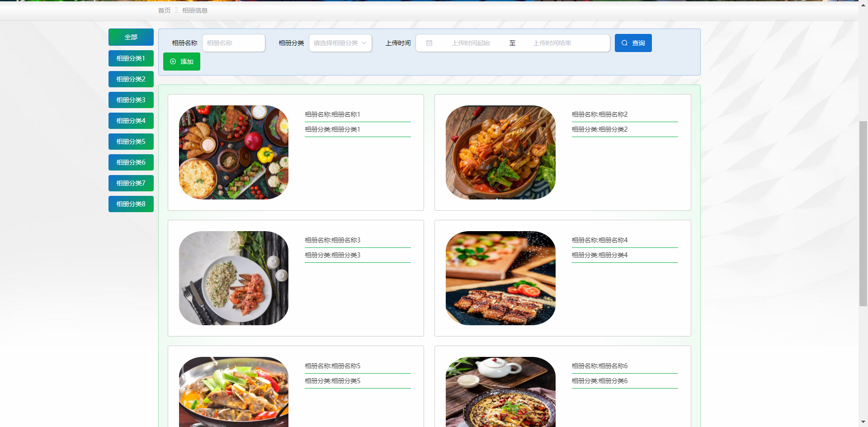The width and height of the screenshot is (868, 427).
Task: Select the 相册分类7 sidebar tab
Action: click(131, 183)
